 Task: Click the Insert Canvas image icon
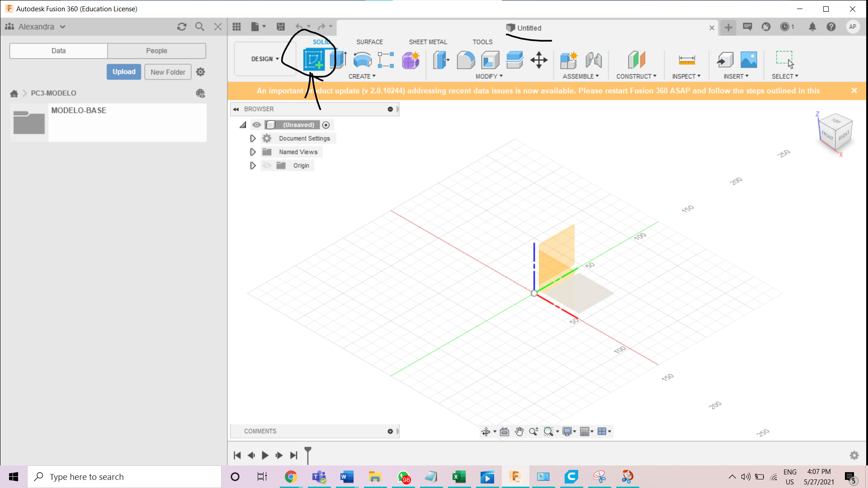(749, 60)
